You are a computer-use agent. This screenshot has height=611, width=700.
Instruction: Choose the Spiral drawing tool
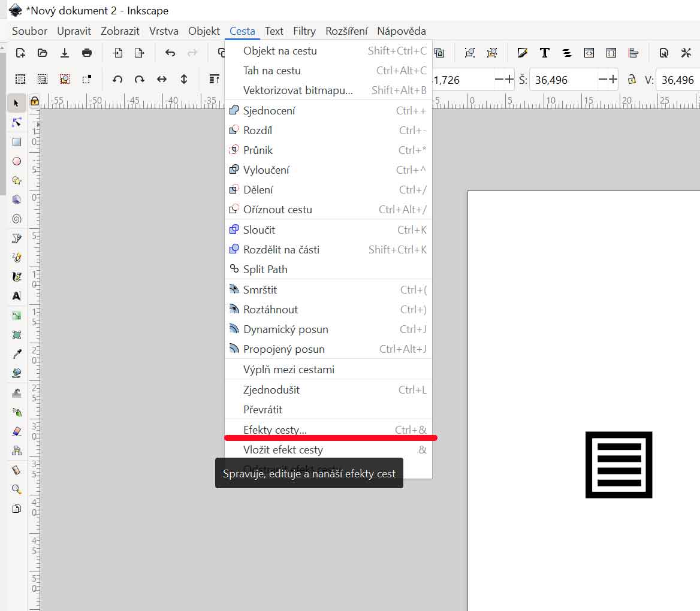coord(17,219)
